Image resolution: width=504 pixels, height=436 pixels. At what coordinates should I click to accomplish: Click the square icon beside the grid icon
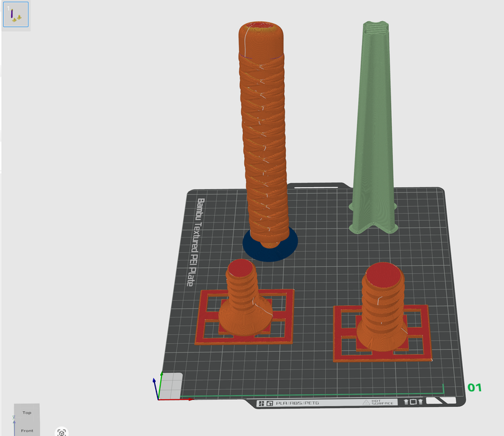tap(270, 404)
